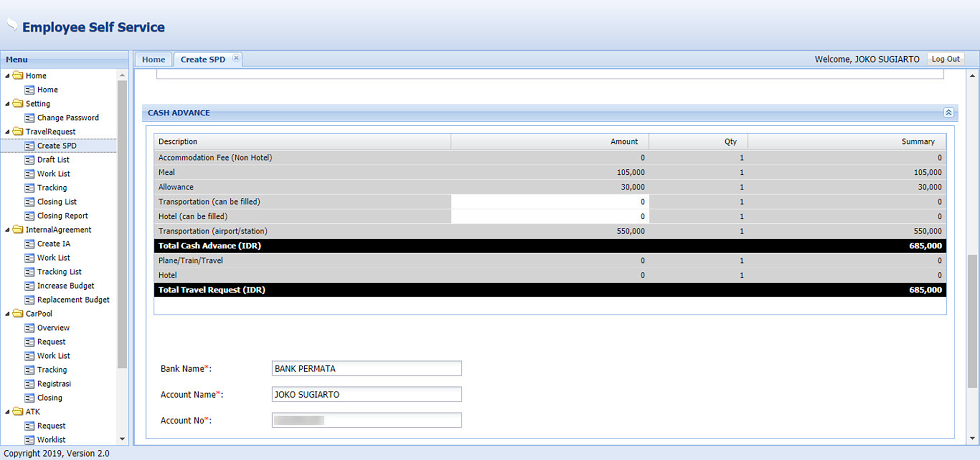
Task: Collapse the Setting tree node arrow
Action: pos(8,104)
